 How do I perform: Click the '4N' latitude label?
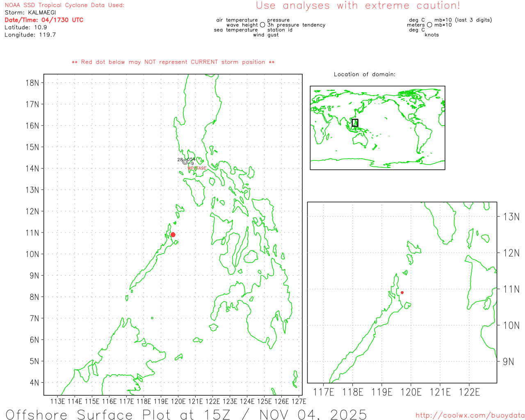tap(34, 383)
